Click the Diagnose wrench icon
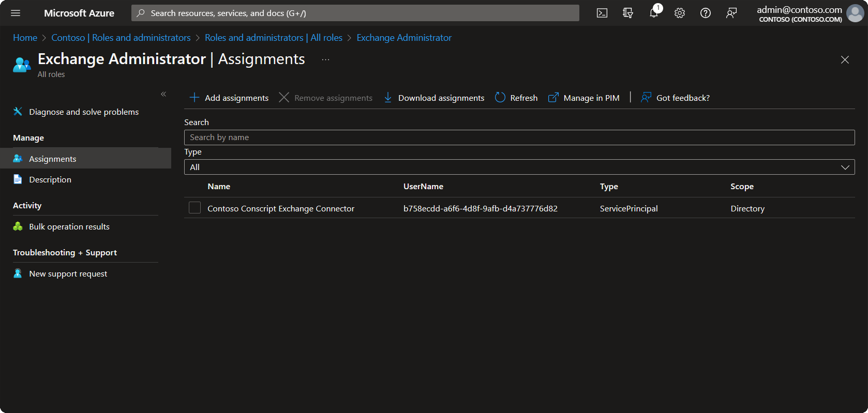The height and width of the screenshot is (413, 868). pos(18,112)
